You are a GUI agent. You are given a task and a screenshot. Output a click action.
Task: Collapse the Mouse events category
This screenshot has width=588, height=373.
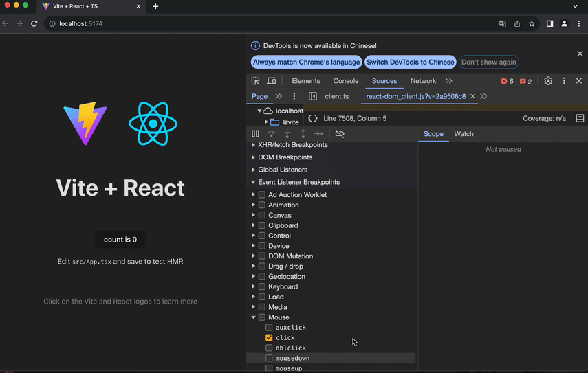coord(254,317)
